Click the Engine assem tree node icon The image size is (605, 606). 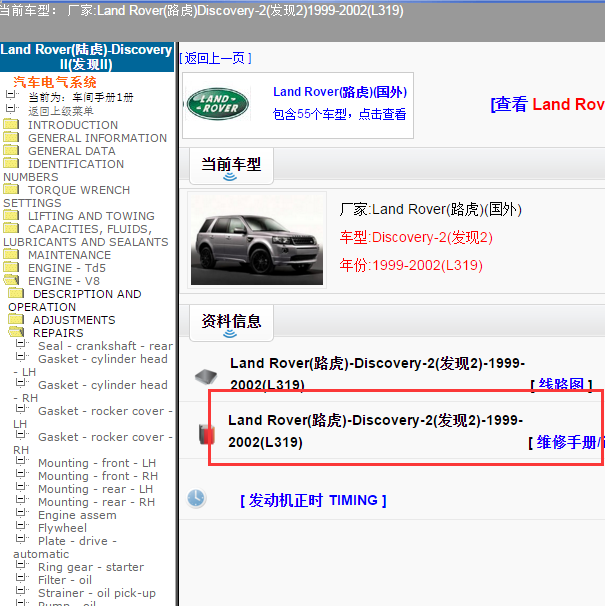pyautogui.click(x=22, y=513)
